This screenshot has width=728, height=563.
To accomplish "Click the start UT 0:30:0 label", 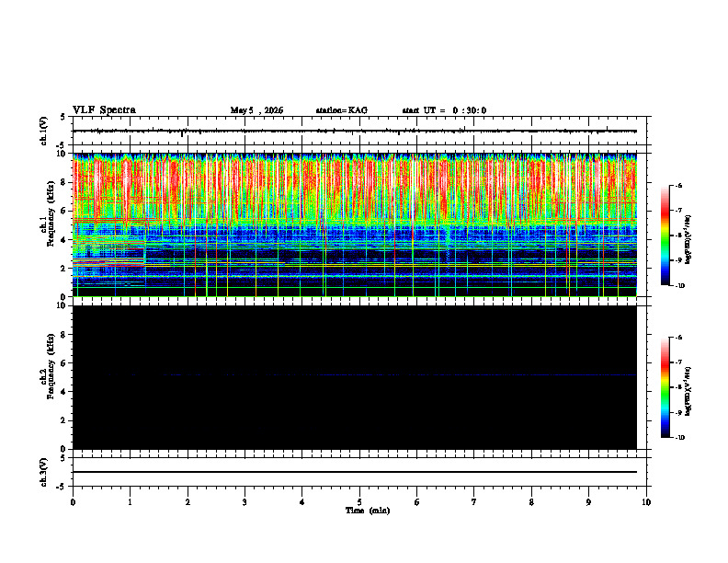I will pyautogui.click(x=444, y=110).
